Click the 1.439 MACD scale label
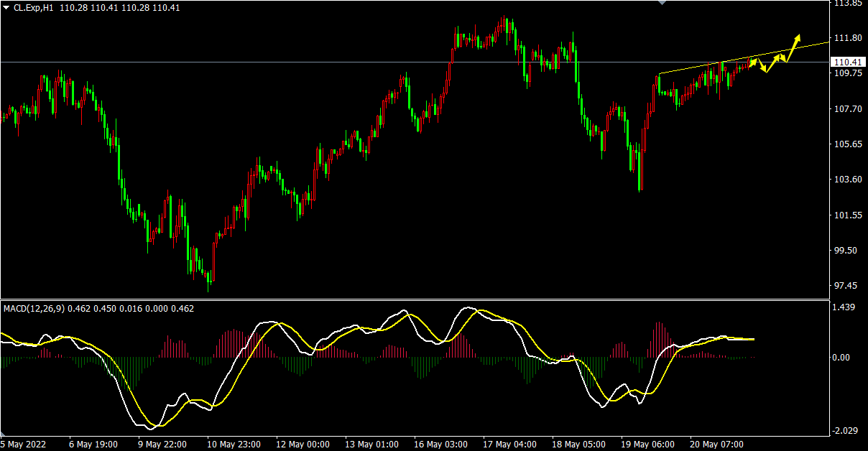868x451 pixels. tap(844, 307)
